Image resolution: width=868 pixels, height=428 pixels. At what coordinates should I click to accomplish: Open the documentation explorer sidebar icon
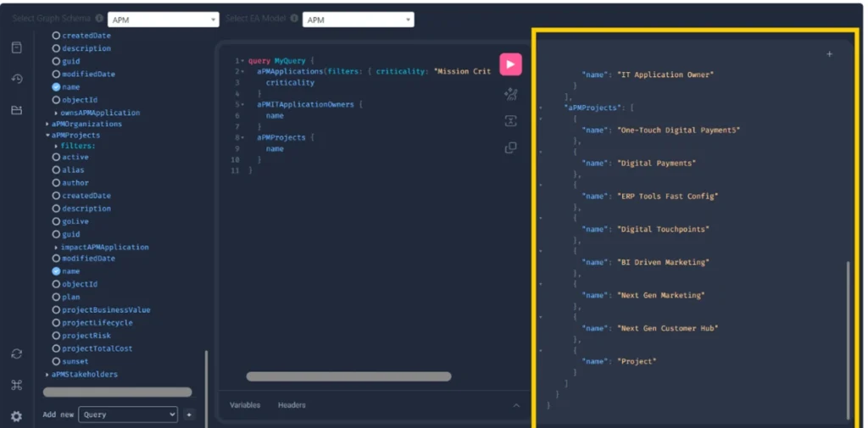tap(17, 47)
